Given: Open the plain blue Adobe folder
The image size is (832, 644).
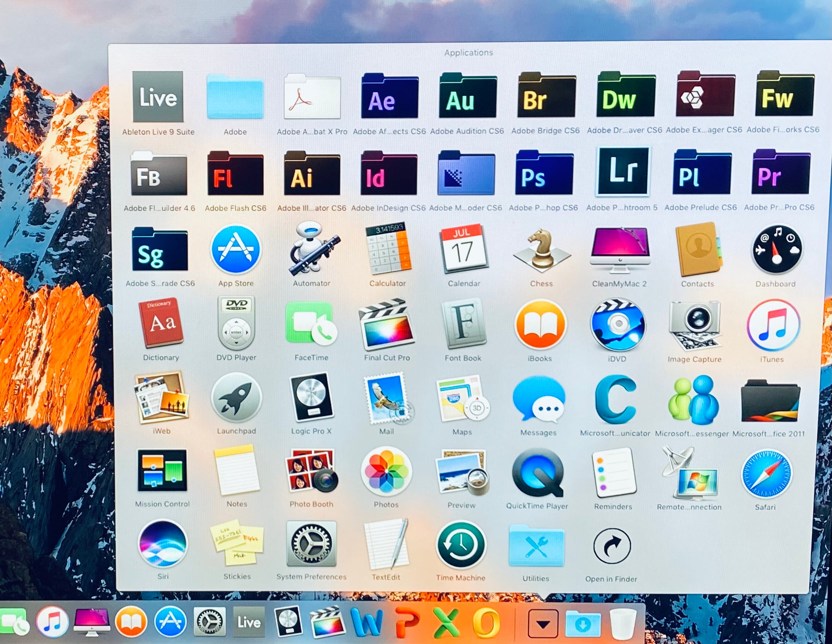Looking at the screenshot, I should (x=235, y=98).
